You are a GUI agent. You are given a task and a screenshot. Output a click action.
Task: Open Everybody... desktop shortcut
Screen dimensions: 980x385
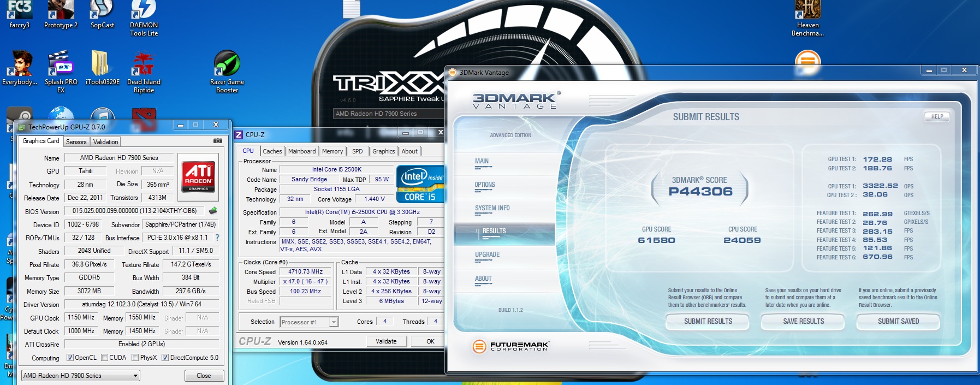(20, 68)
